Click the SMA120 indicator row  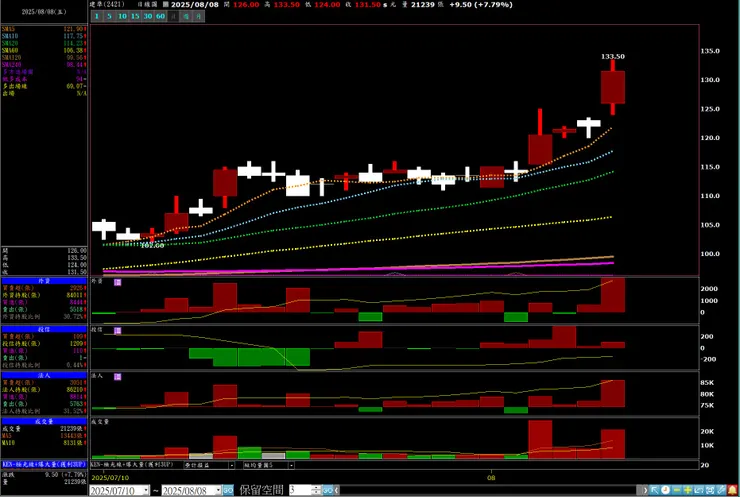(44, 58)
